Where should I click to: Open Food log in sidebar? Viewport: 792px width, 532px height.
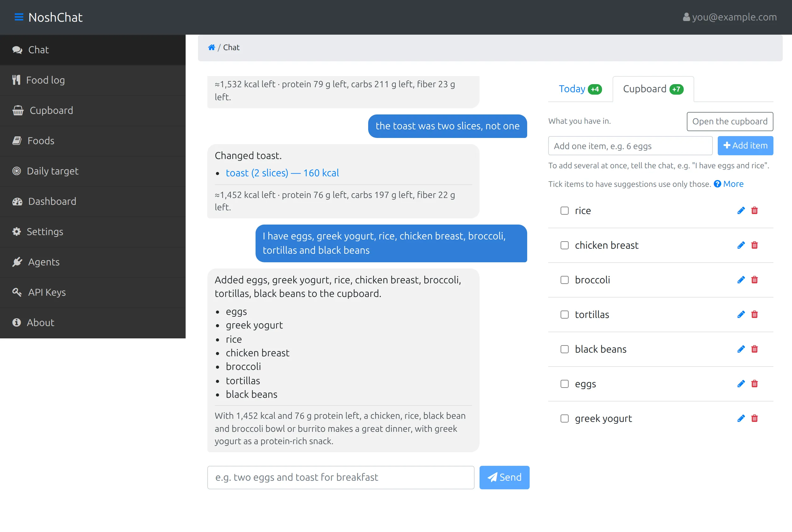click(93, 80)
